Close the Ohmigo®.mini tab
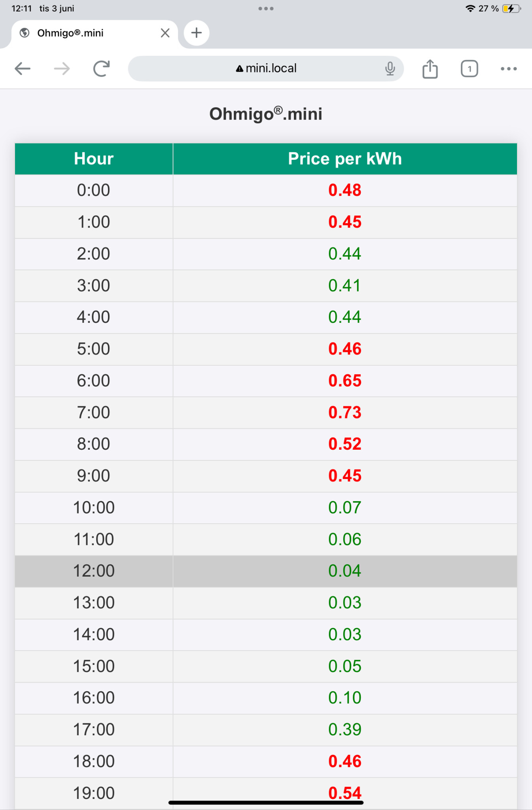Screen dimensions: 532x810 (165, 33)
